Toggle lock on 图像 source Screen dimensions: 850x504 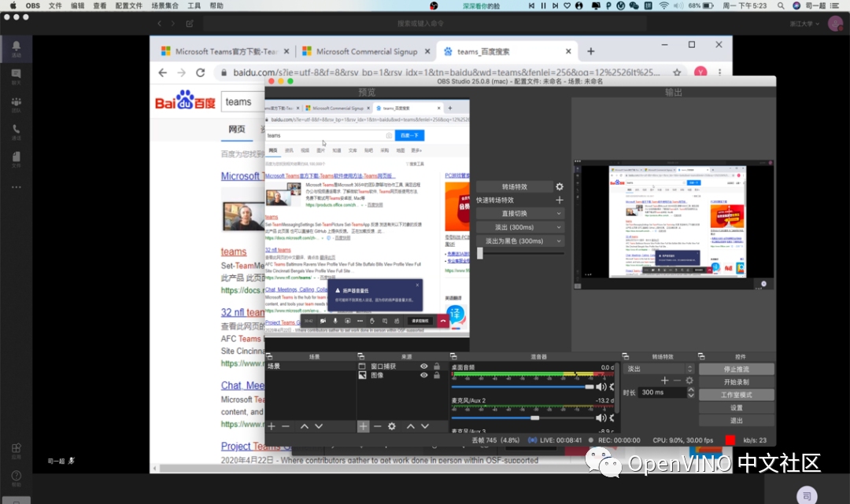click(437, 375)
